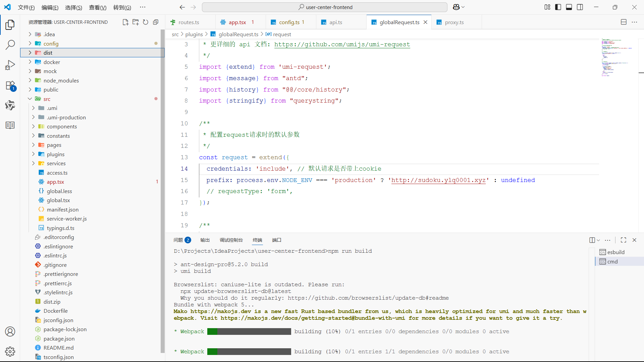Switch to the 输出 panel tab
Image resolution: width=644 pixels, height=362 pixels.
pyautogui.click(x=205, y=240)
